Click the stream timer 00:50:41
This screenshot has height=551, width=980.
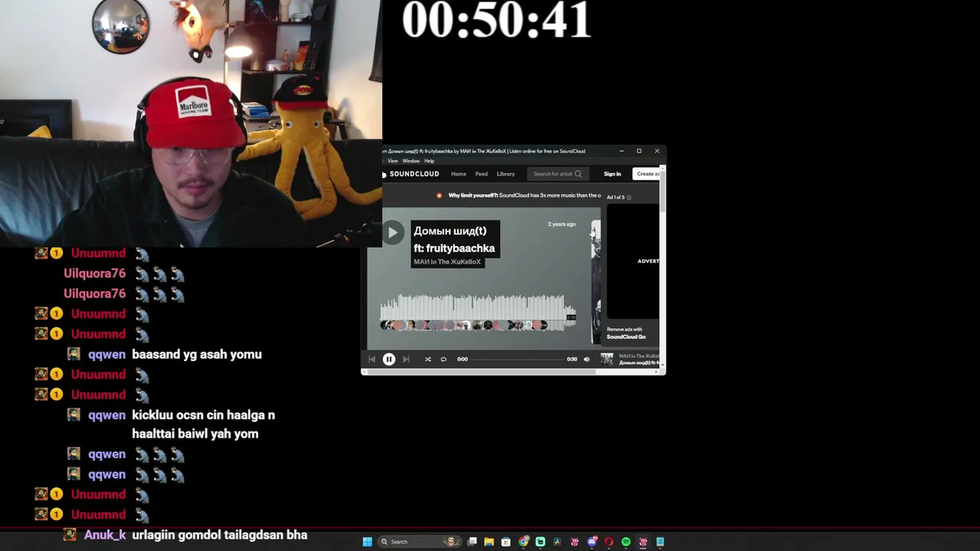point(497,19)
